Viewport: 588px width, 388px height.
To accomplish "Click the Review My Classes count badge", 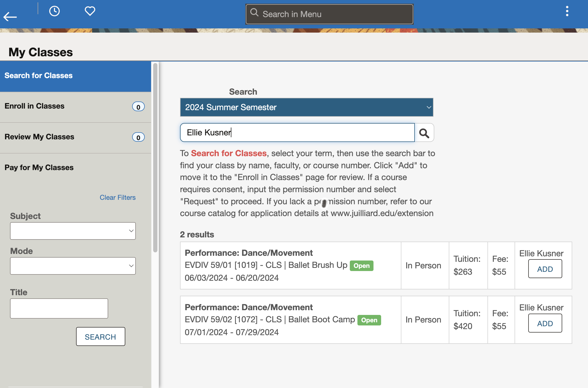I will (138, 137).
